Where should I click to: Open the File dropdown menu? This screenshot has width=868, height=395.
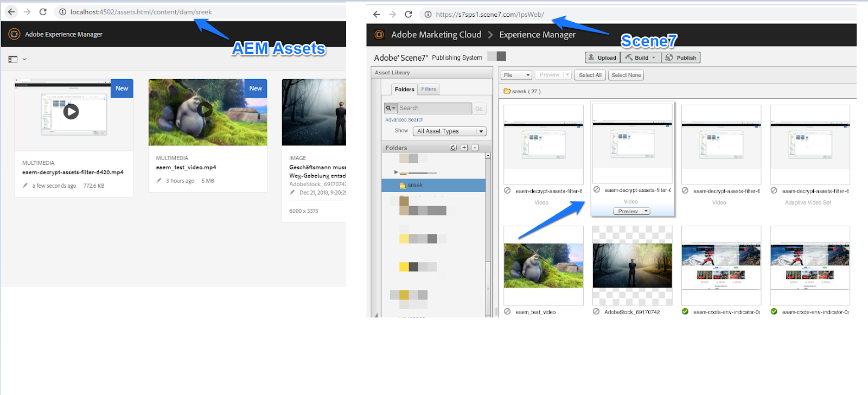click(516, 75)
